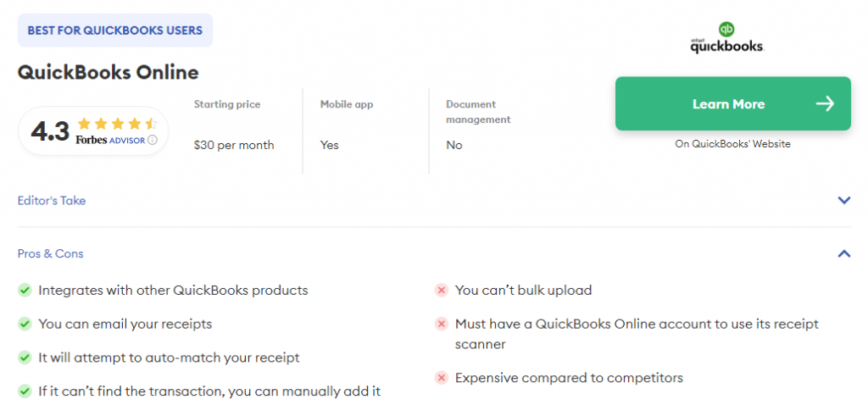868x416 pixels.
Task: Select the 'Best for QuickBooks Users' badge
Action: [x=115, y=31]
